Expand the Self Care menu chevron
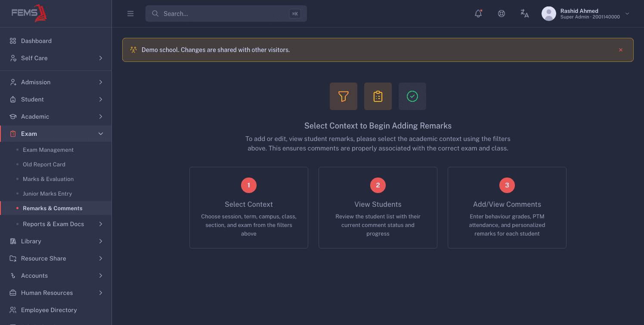 101,58
